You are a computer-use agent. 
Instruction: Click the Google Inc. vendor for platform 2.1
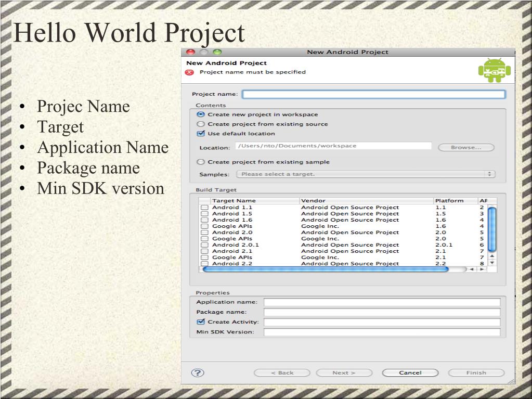(x=320, y=258)
